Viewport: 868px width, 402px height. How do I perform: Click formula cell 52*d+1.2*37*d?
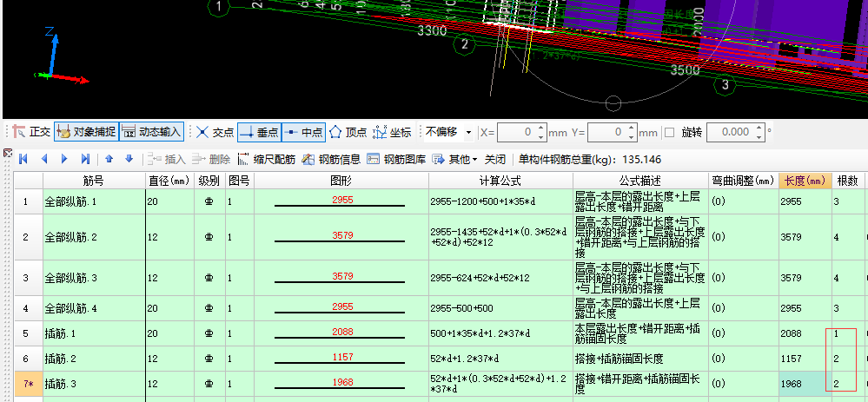[500, 359]
